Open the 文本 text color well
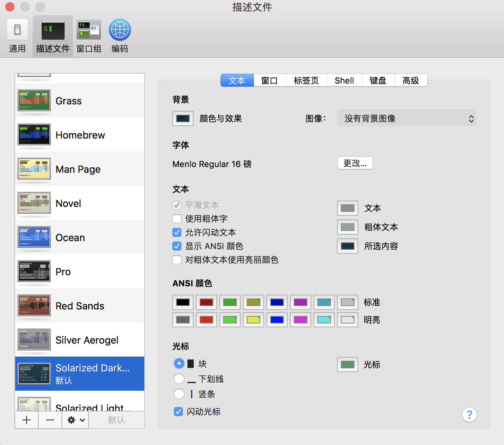Screen dimensions: 504x445 pos(348,208)
